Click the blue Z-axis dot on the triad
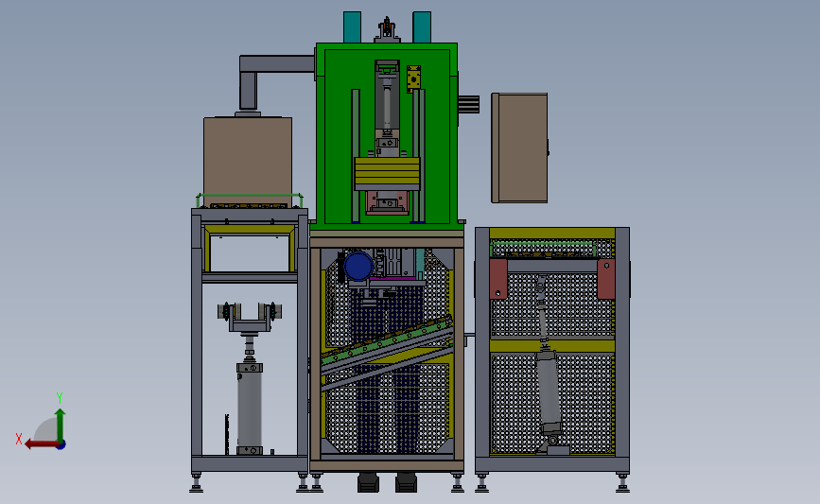820x504 pixels. coord(61,445)
